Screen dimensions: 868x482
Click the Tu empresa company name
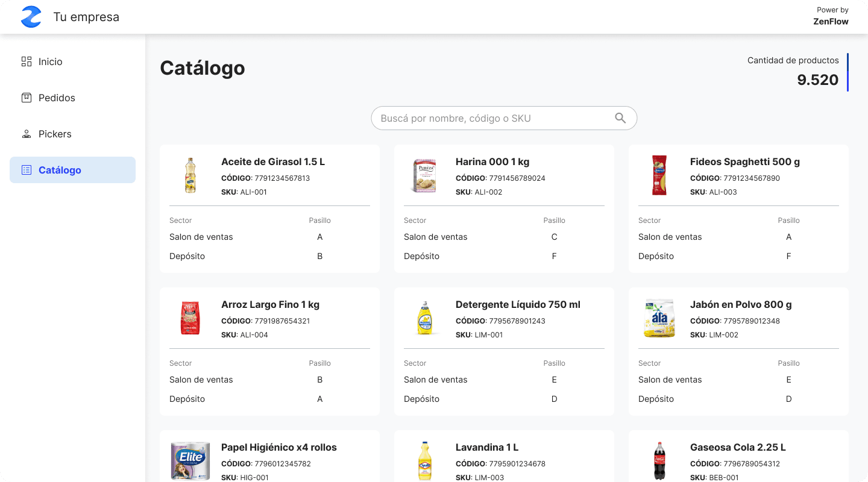(86, 17)
